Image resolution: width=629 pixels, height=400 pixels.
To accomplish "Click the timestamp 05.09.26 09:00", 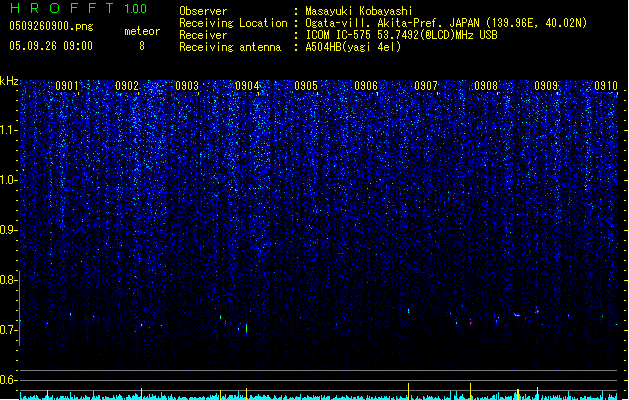I will pyautogui.click(x=51, y=46).
